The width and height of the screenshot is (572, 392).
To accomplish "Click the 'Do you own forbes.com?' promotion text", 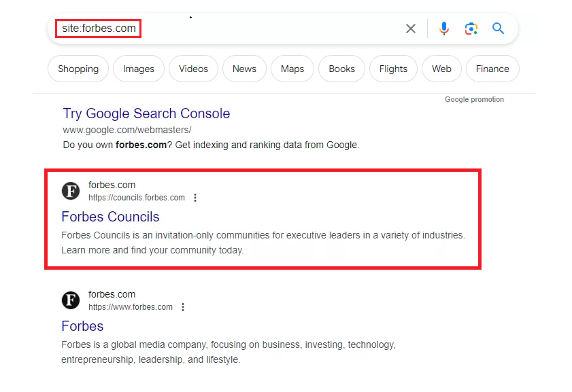I will (x=211, y=145).
